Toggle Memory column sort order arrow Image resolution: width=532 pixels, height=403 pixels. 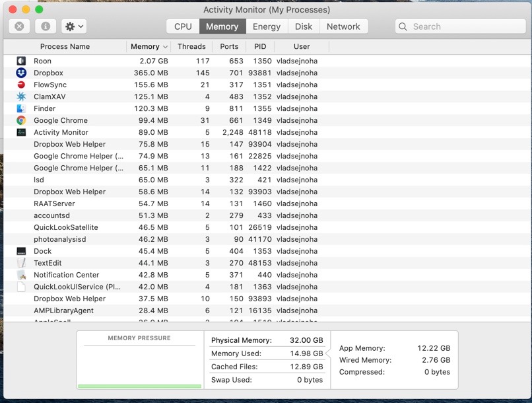click(x=165, y=47)
